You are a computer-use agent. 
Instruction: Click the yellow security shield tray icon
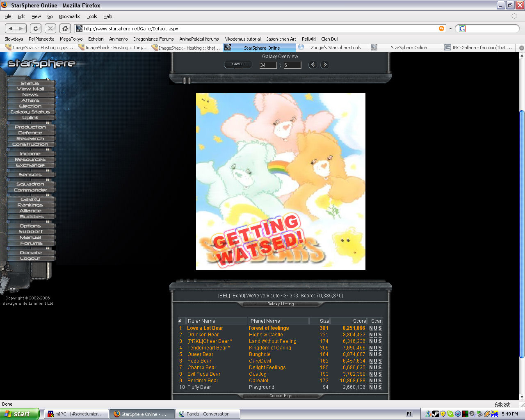coord(443,414)
